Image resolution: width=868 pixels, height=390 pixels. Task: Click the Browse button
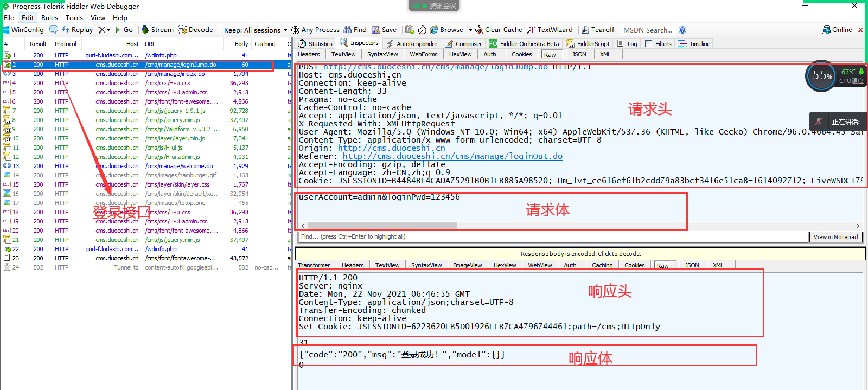447,30
